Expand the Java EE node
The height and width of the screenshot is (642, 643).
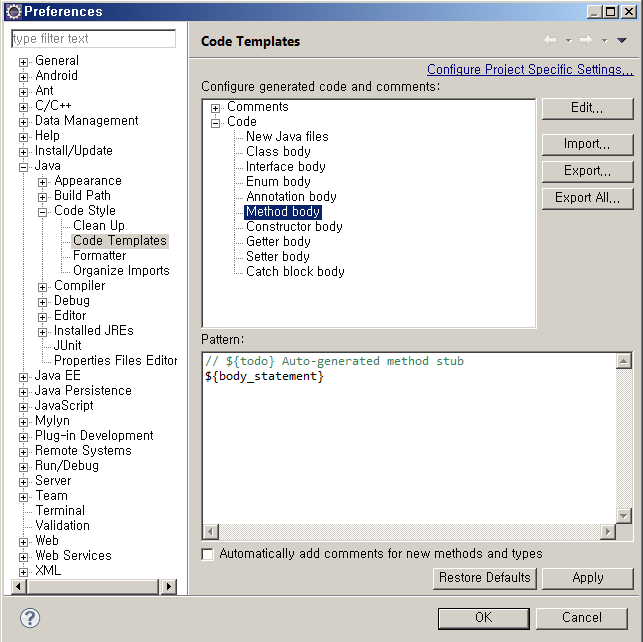[23, 377]
